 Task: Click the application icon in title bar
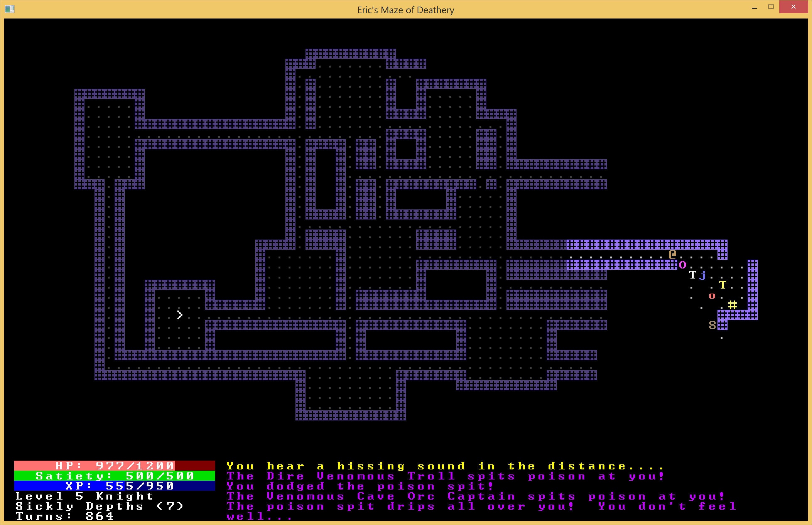9,9
